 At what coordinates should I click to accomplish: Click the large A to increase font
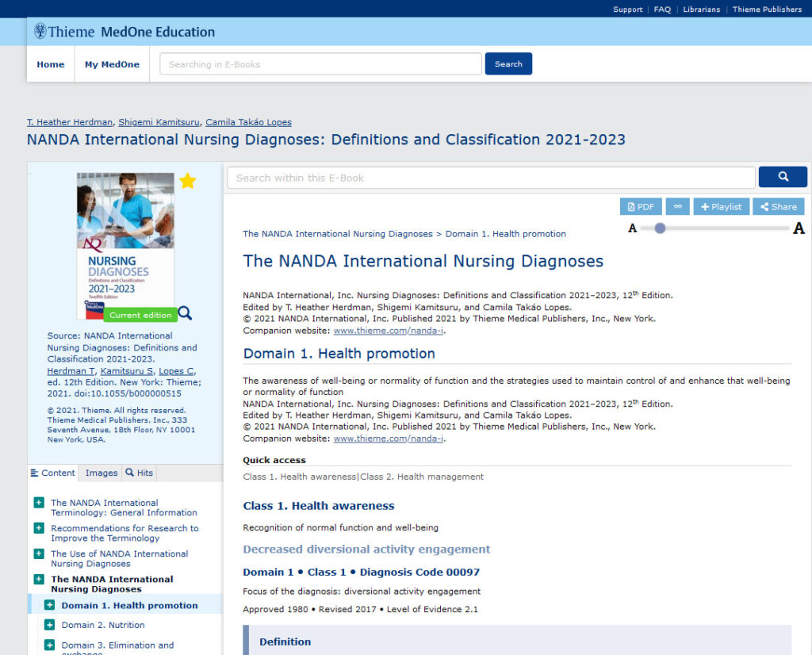point(799,228)
